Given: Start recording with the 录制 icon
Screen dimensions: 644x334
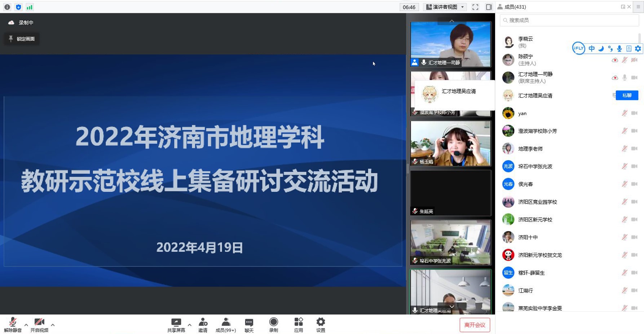Looking at the screenshot, I should pos(273,325).
